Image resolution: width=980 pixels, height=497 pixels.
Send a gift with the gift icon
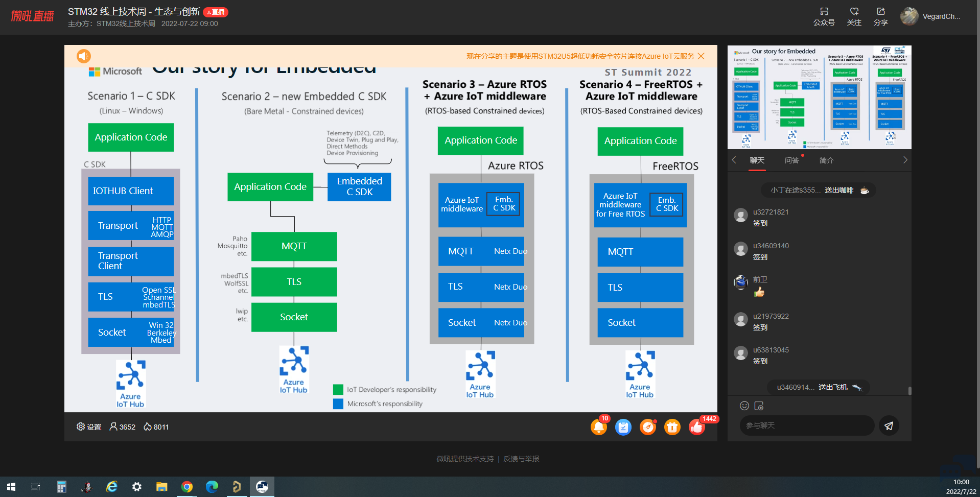[672, 427]
